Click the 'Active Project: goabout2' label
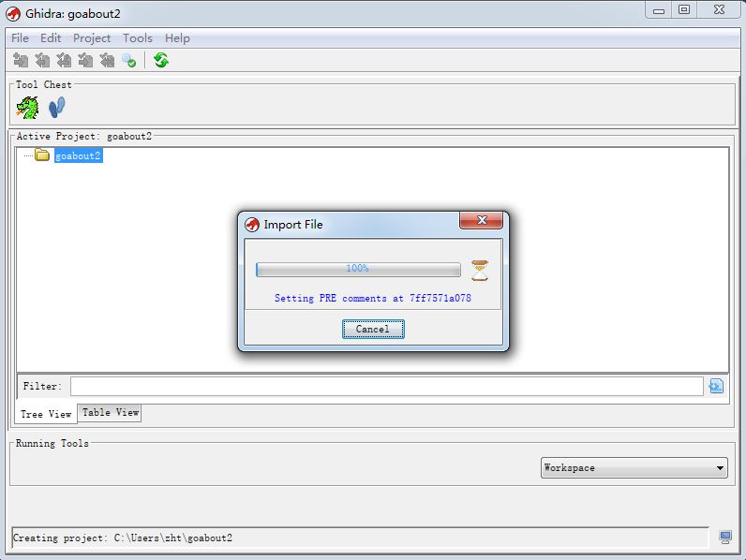 tap(84, 136)
